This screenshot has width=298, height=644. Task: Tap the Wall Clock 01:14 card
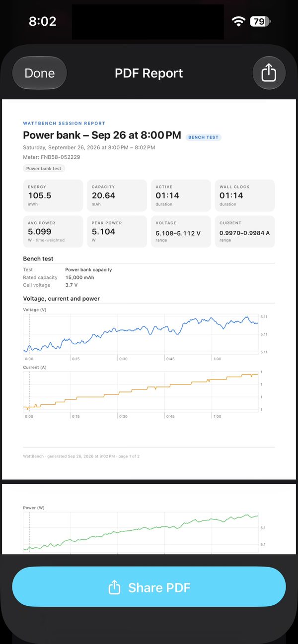coord(245,195)
